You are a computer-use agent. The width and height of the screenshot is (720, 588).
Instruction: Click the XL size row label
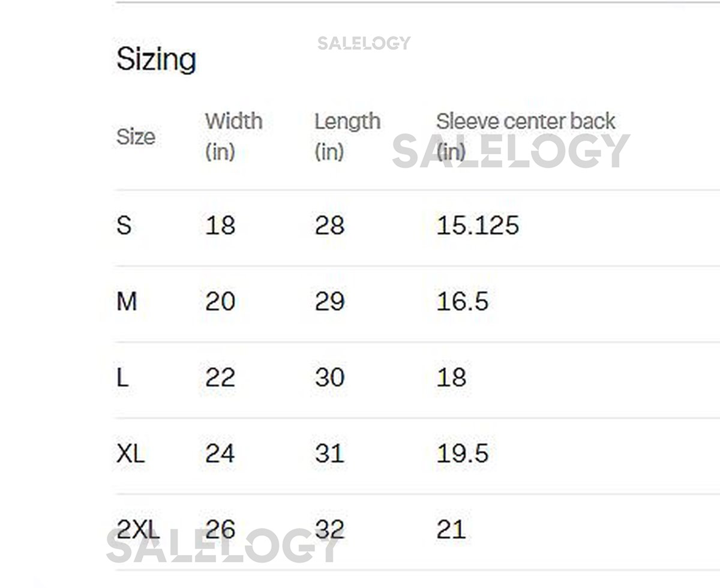point(130,454)
